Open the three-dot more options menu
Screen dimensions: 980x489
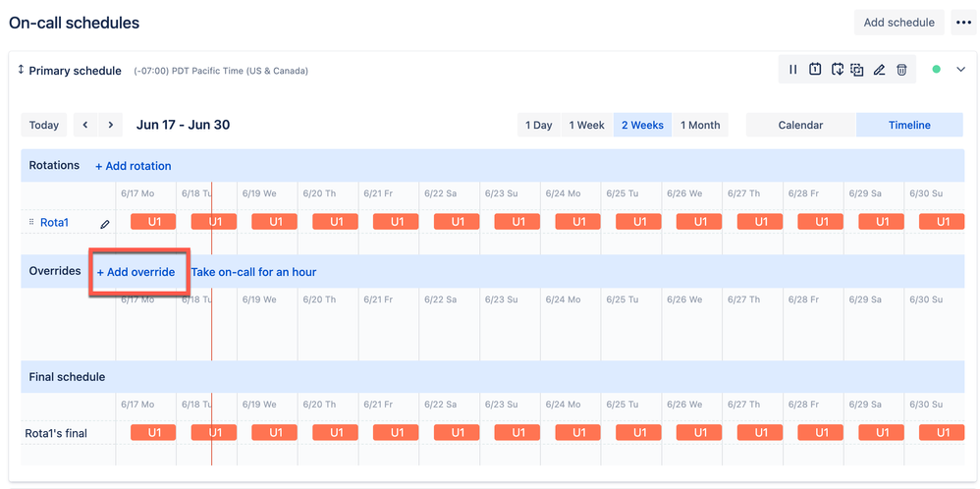pos(962,23)
